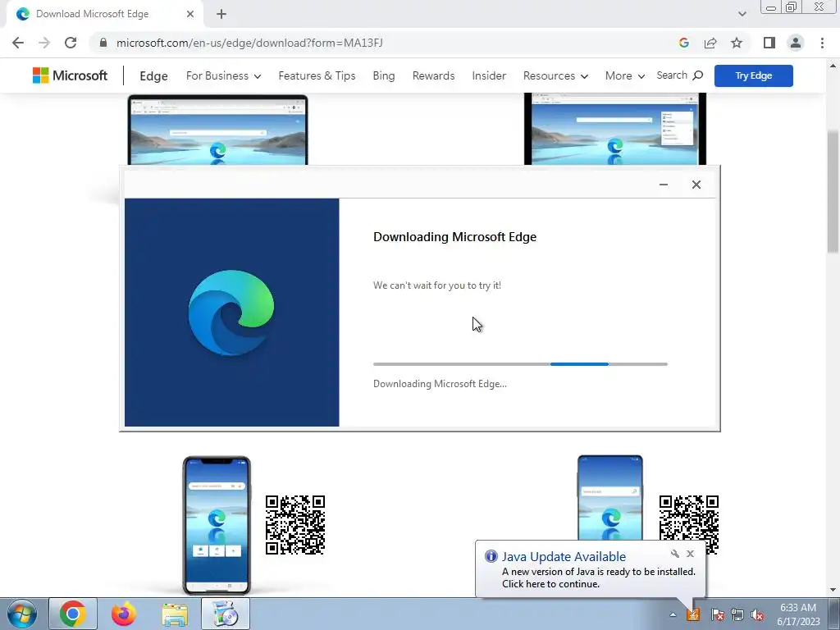Open the Edge home link
This screenshot has height=630, width=840.
(153, 76)
